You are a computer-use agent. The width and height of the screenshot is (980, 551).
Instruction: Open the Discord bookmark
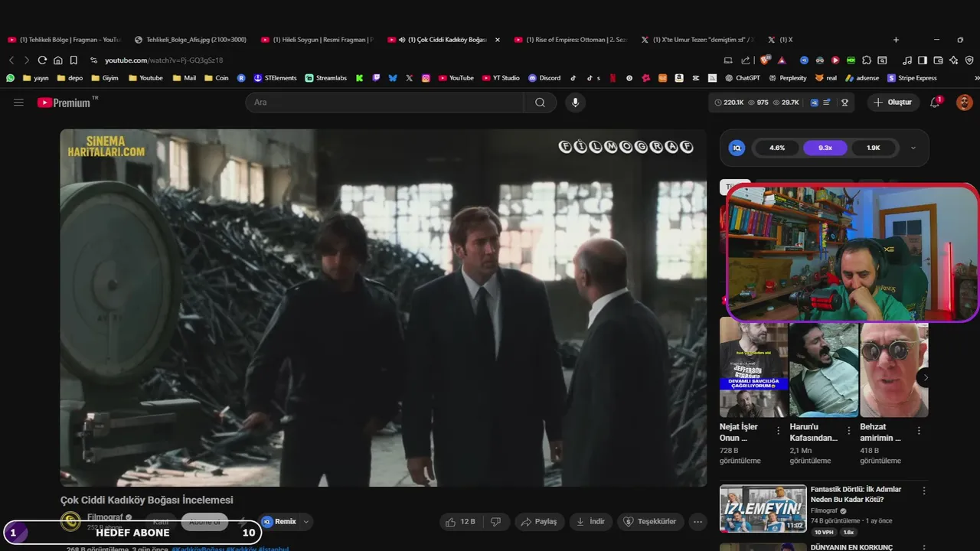(x=544, y=78)
